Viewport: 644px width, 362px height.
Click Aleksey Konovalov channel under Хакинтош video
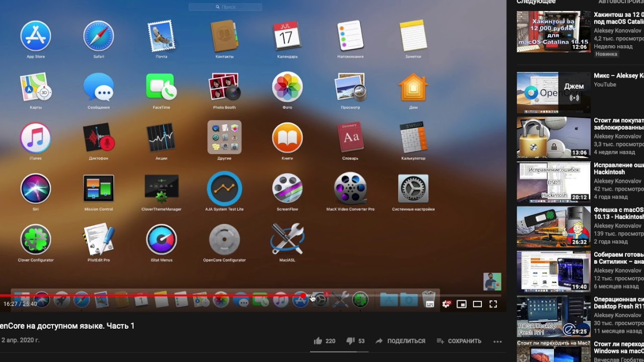617,31
